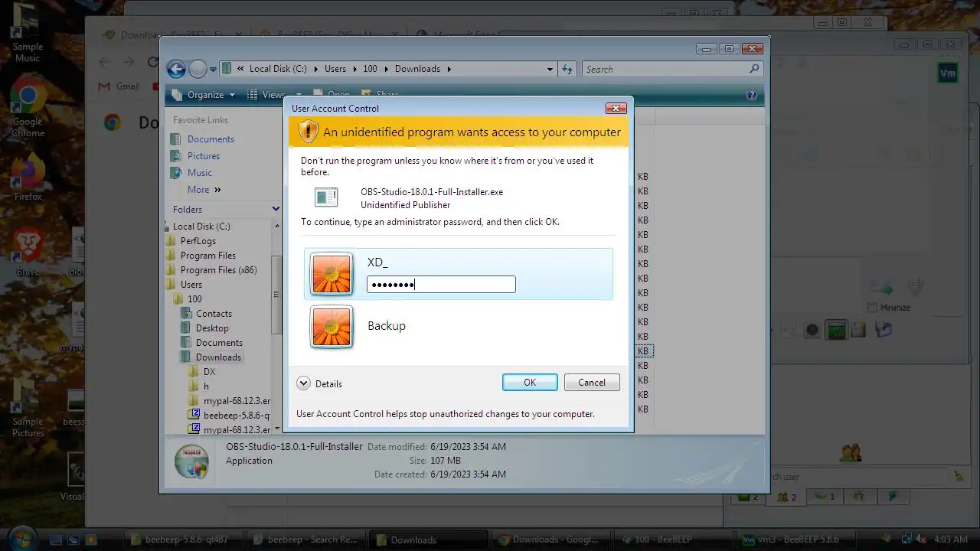Open the Sample Music desktop shortcut
The height and width of the screenshot is (551, 980).
point(27,34)
